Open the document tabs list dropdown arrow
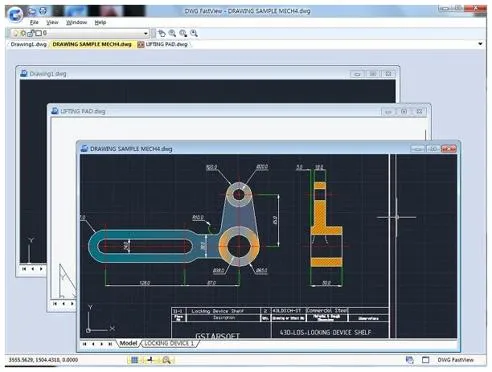 click(x=480, y=44)
